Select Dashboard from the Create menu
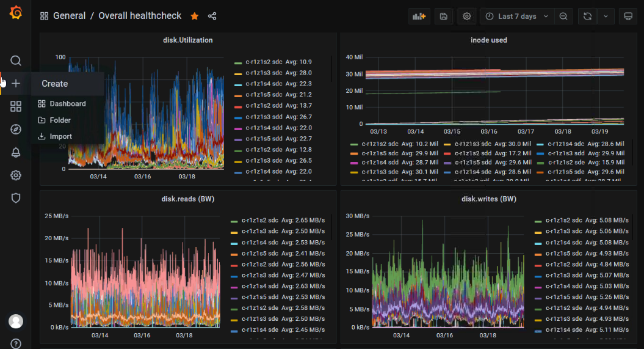 point(67,104)
